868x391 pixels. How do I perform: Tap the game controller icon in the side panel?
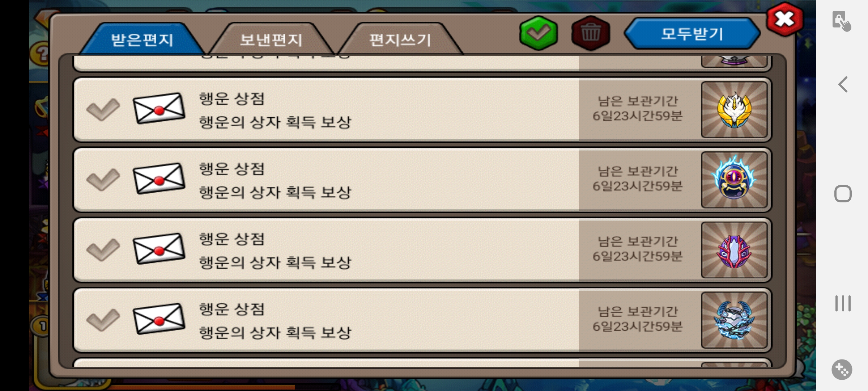[842, 370]
